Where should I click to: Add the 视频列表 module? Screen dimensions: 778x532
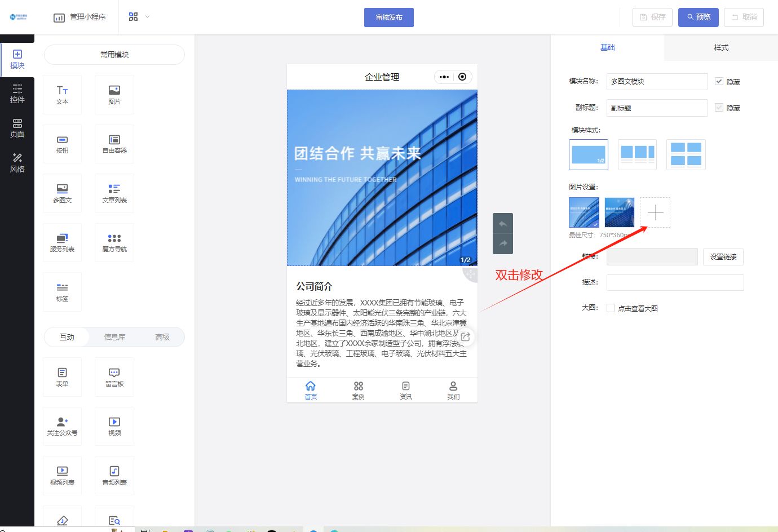(x=62, y=476)
